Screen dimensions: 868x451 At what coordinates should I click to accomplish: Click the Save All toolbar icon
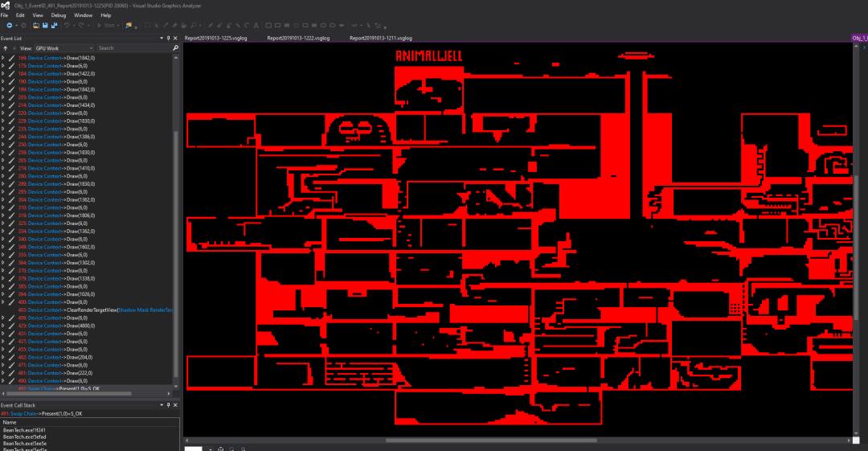coord(54,26)
